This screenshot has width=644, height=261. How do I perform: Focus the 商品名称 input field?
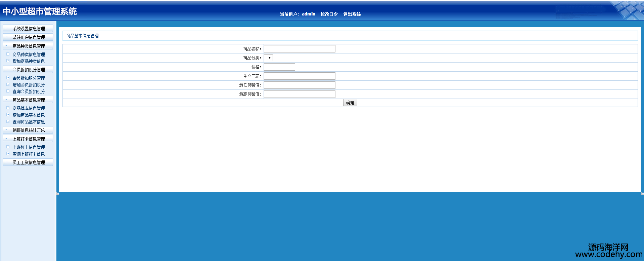pos(300,49)
